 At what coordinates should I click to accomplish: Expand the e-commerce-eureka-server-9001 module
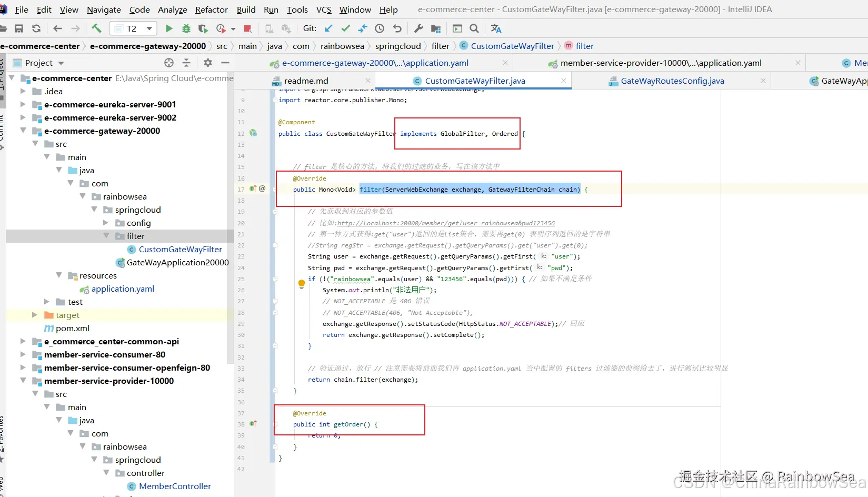[23, 104]
